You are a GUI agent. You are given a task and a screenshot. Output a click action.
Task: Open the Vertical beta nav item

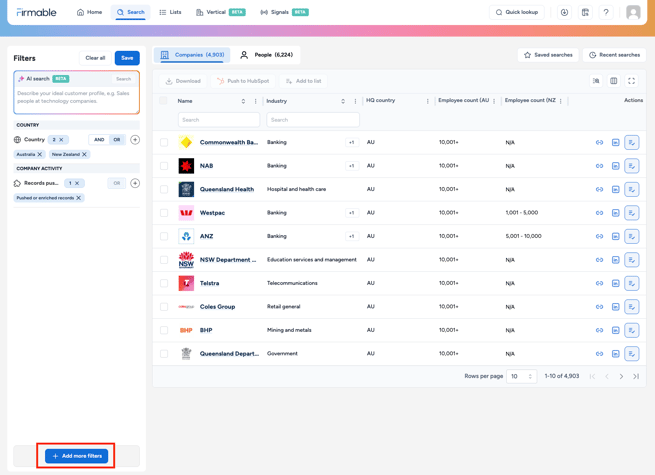pyautogui.click(x=221, y=12)
